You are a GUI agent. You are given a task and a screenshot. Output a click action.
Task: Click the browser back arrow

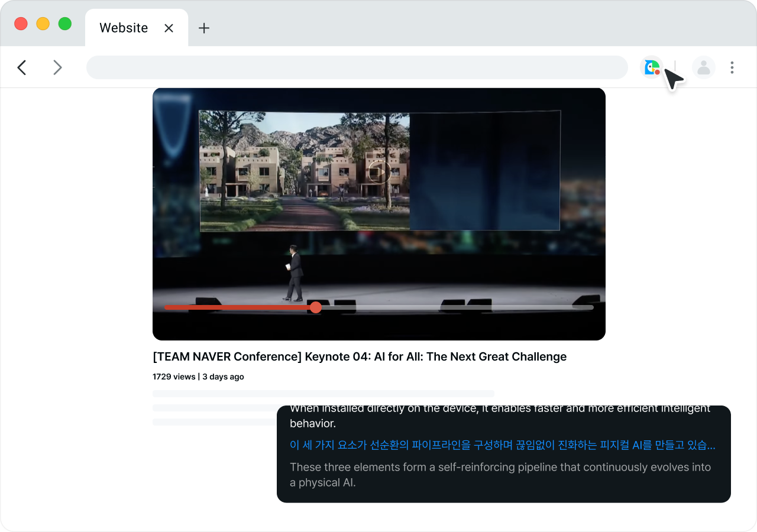click(22, 68)
